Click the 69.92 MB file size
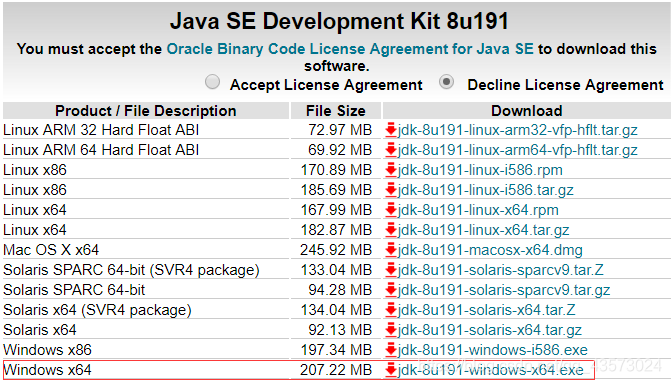Image resolution: width=671 pixels, height=384 pixels. (340, 150)
